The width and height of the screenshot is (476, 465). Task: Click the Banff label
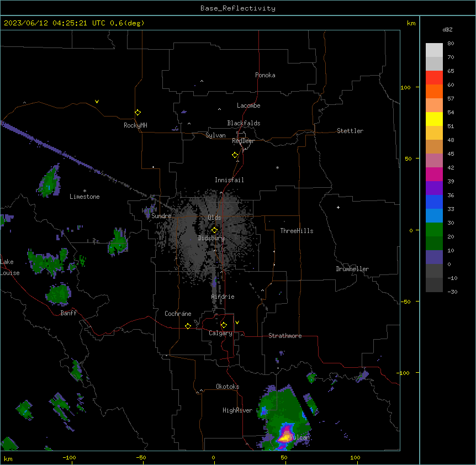click(x=68, y=313)
